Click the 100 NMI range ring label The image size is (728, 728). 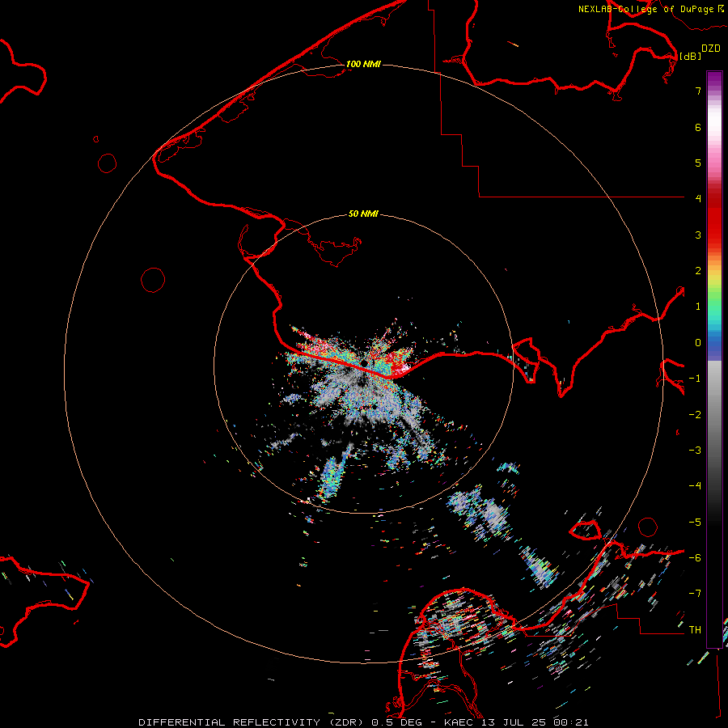click(363, 64)
